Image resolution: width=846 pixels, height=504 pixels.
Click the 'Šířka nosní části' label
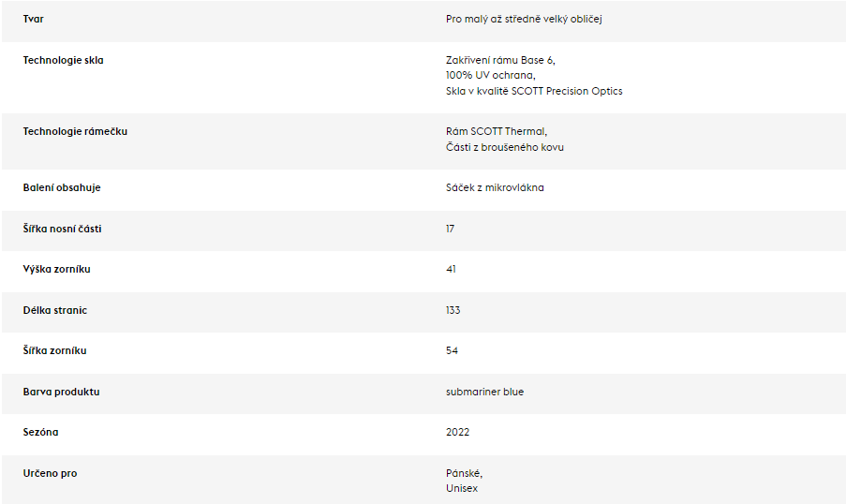62,229
